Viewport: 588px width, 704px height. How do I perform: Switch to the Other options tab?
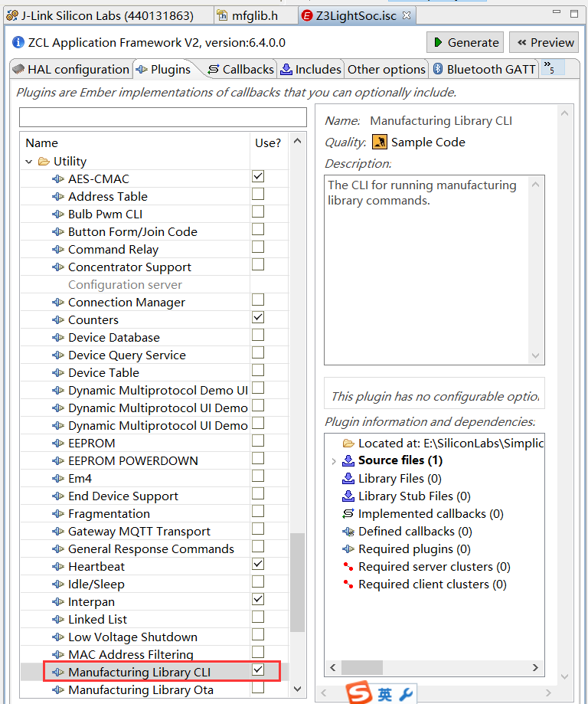click(x=386, y=69)
